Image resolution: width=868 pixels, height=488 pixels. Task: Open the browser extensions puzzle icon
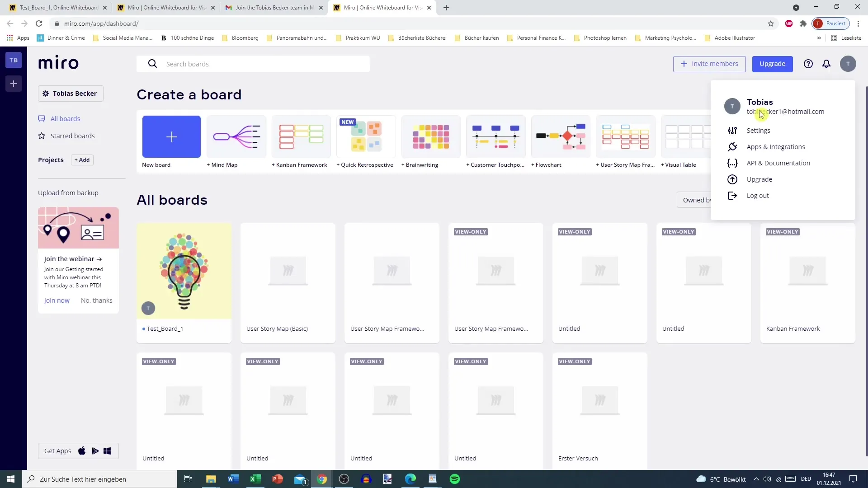click(x=803, y=23)
